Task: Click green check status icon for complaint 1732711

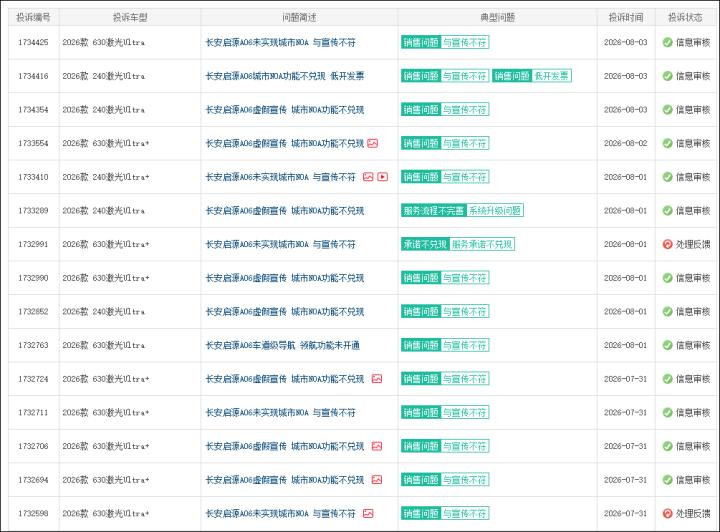Action: (x=668, y=413)
